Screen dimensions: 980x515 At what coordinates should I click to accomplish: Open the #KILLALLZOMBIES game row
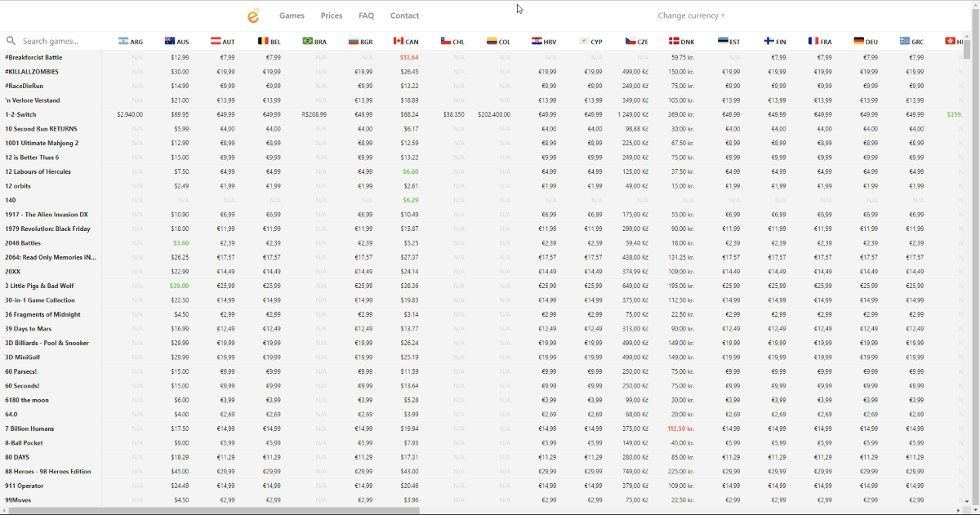32,72
